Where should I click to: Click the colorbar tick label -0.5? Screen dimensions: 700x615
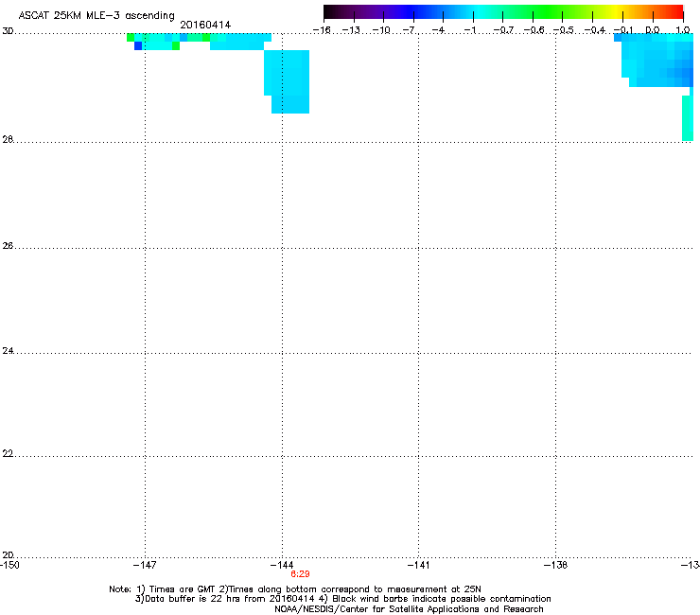tap(564, 30)
